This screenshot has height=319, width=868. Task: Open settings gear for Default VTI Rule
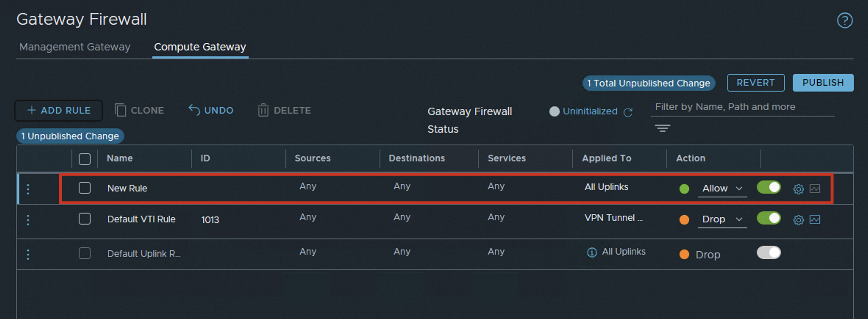tap(798, 220)
